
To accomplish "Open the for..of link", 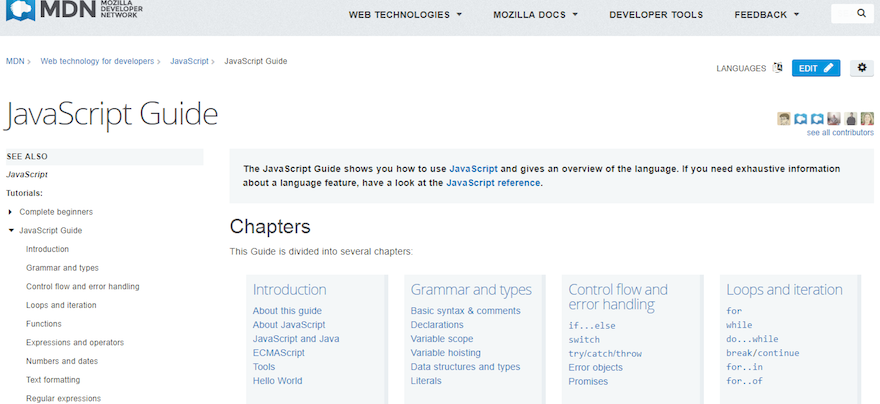I will [x=744, y=381].
